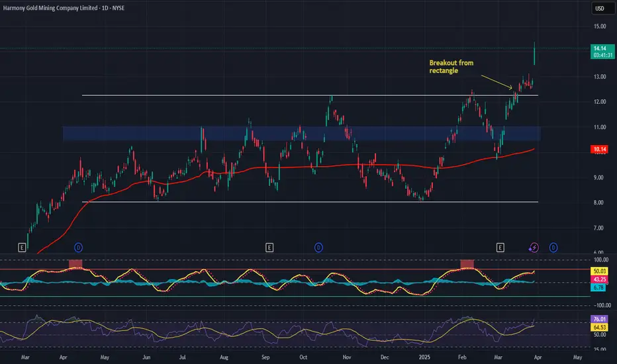Open the upcoming dividend D marker in April 2025

(x=553, y=248)
